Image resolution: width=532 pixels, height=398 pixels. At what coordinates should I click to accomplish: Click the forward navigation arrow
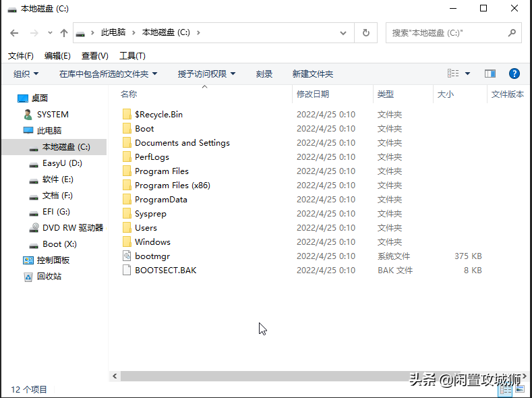34,33
